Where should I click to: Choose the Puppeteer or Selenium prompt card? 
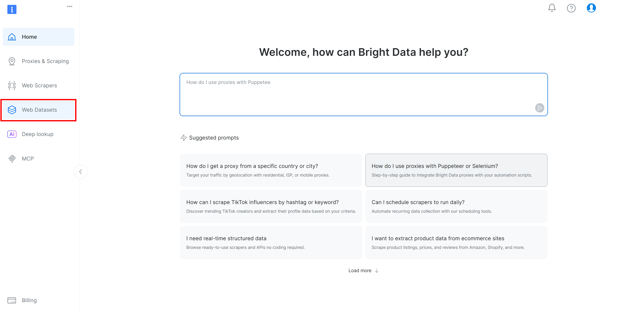(456, 170)
